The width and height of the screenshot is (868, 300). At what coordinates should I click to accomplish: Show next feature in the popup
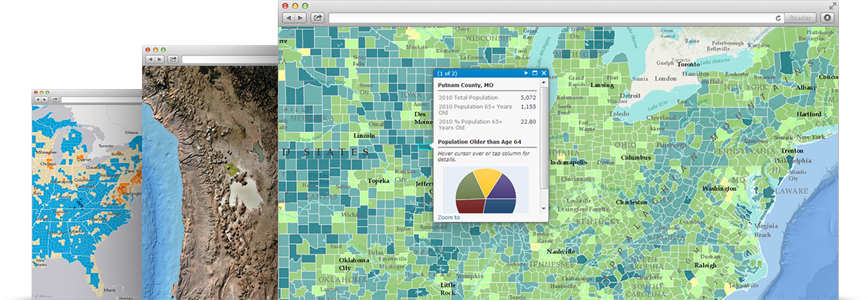point(526,73)
